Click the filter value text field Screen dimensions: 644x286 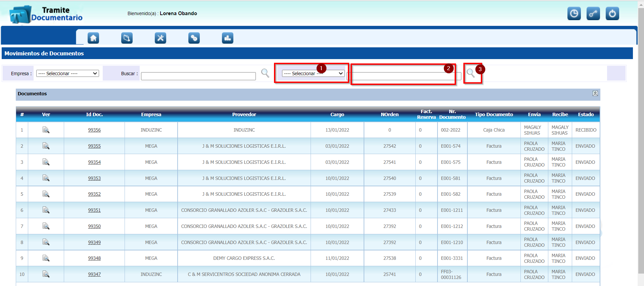(404, 76)
